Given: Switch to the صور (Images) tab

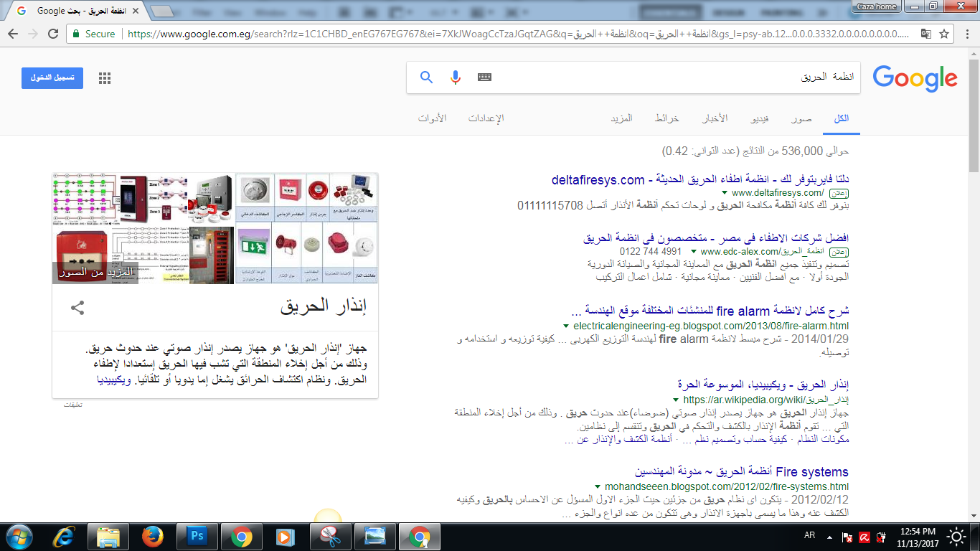Looking at the screenshot, I should pyautogui.click(x=801, y=118).
